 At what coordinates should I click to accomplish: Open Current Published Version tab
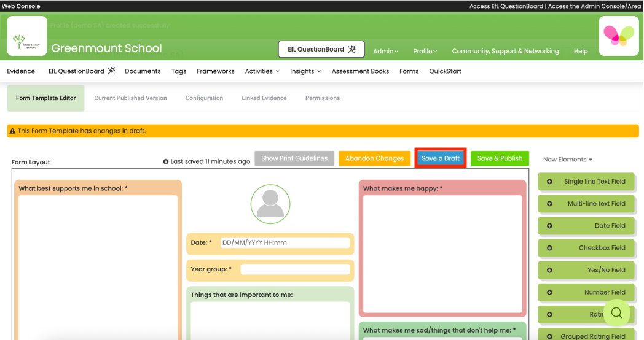[x=131, y=98]
